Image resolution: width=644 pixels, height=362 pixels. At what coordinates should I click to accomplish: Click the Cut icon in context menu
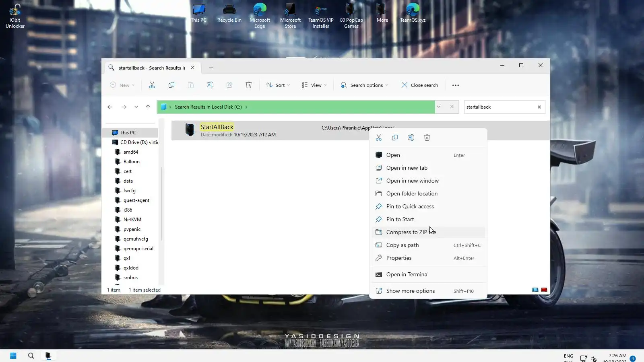(379, 138)
